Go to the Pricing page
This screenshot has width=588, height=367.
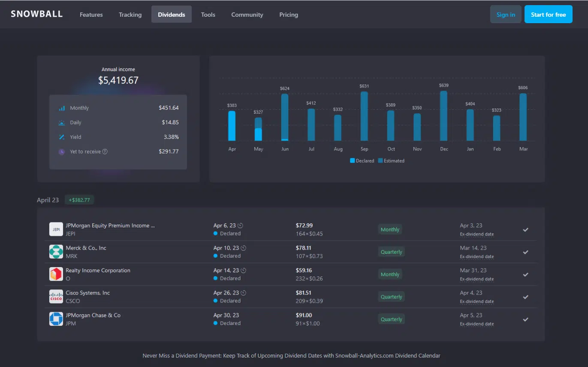[289, 15]
